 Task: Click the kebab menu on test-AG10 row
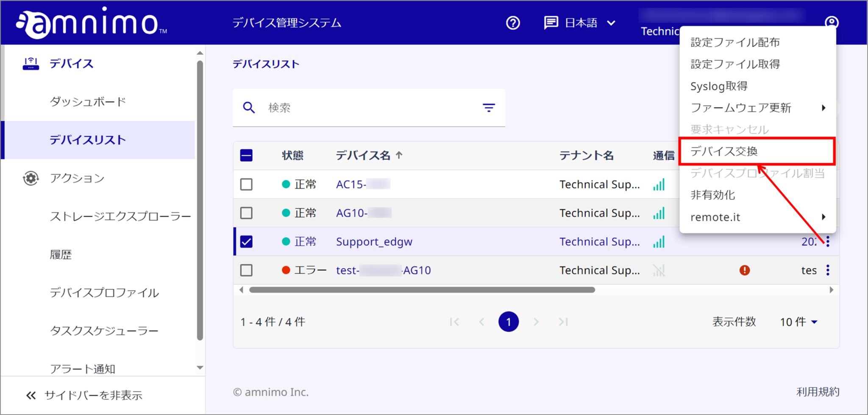[x=827, y=270]
